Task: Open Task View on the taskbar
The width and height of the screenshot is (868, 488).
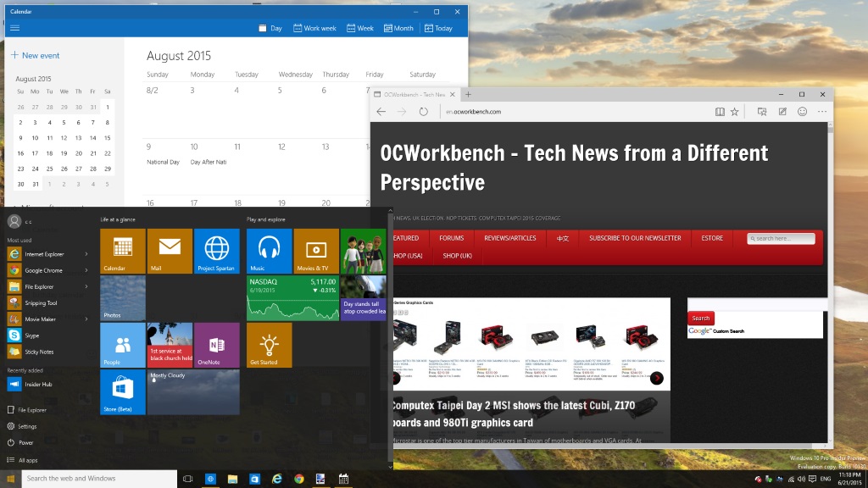Action: pos(187,479)
